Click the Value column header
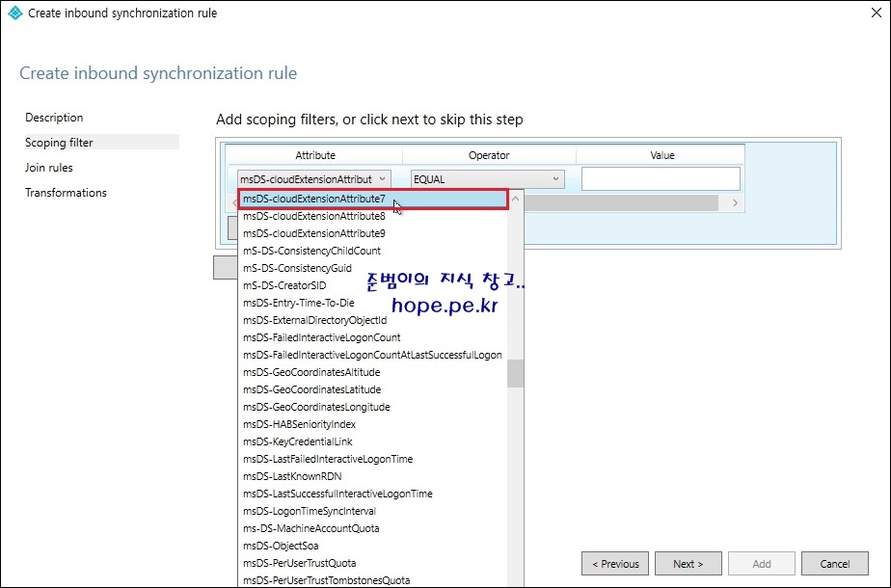Viewport: 891px width, 588px height. pyautogui.click(x=662, y=155)
